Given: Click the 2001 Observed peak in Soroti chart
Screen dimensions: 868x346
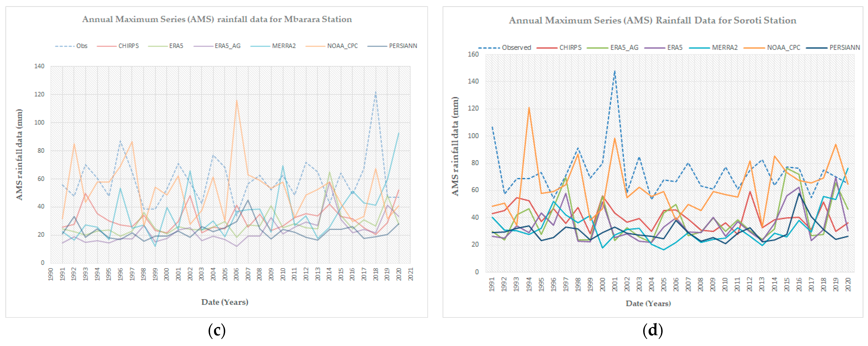Looking at the screenshot, I should 615,71.
